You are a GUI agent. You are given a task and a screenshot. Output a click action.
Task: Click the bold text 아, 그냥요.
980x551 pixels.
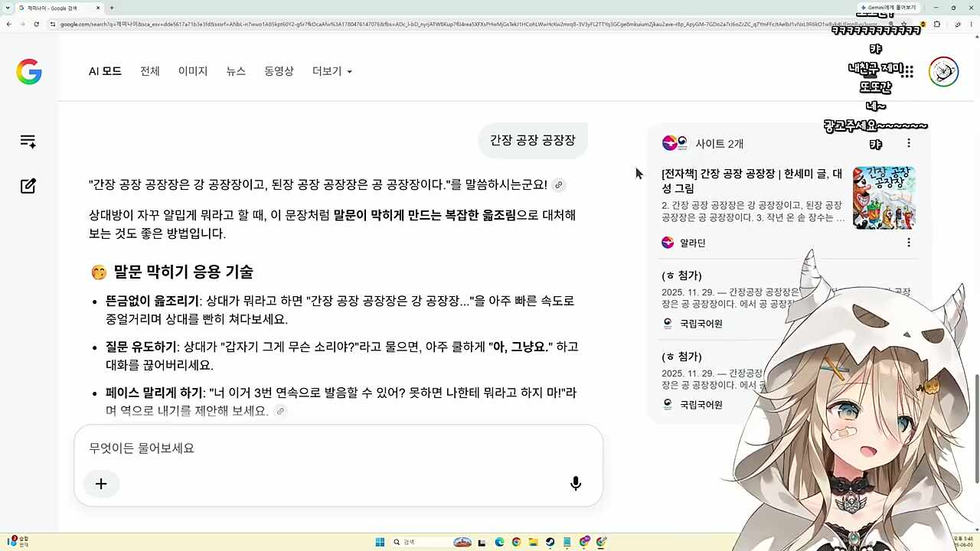[x=521, y=347]
